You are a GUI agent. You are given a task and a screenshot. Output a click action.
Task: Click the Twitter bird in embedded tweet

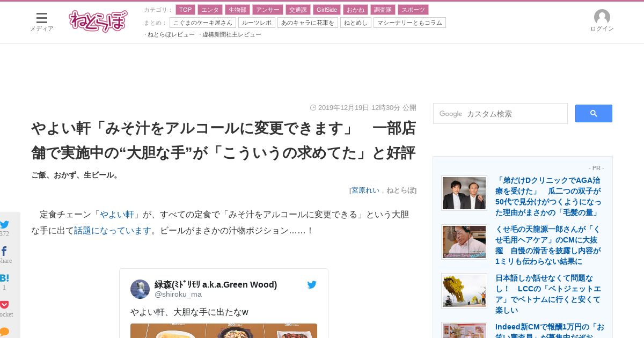(312, 285)
